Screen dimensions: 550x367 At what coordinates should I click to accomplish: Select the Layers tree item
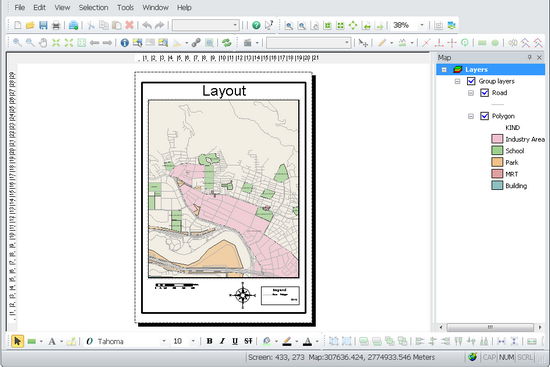click(491, 69)
